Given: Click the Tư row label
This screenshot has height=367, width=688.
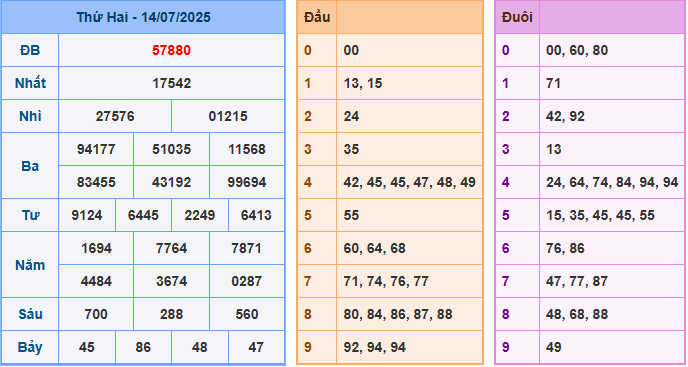Looking at the screenshot, I should click(30, 216).
